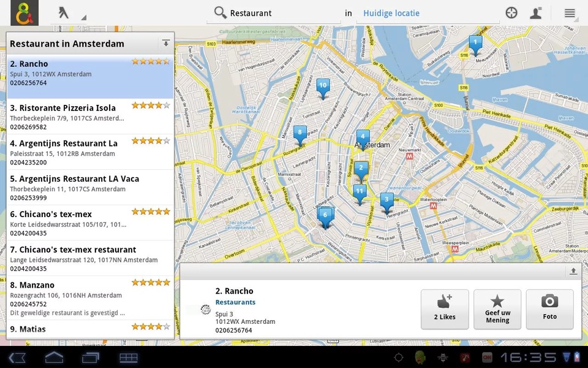Tap the Nieuwmarkt metro station marker
588x368 pixels.
(x=410, y=156)
